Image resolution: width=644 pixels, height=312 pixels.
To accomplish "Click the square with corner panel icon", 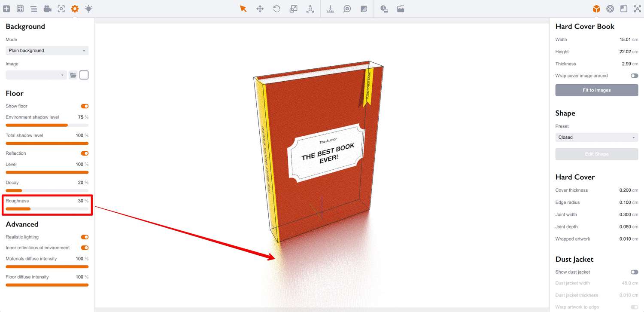I will tap(624, 9).
